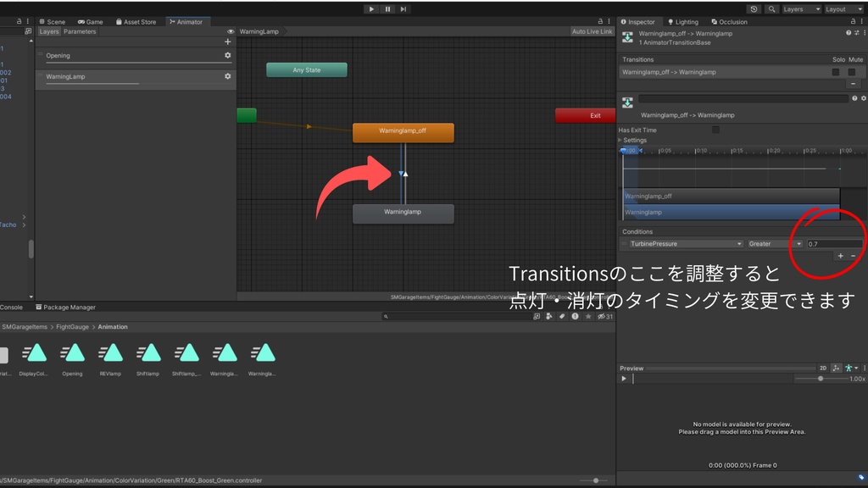
Task: Remove condition with the minus button
Action: [x=853, y=256]
